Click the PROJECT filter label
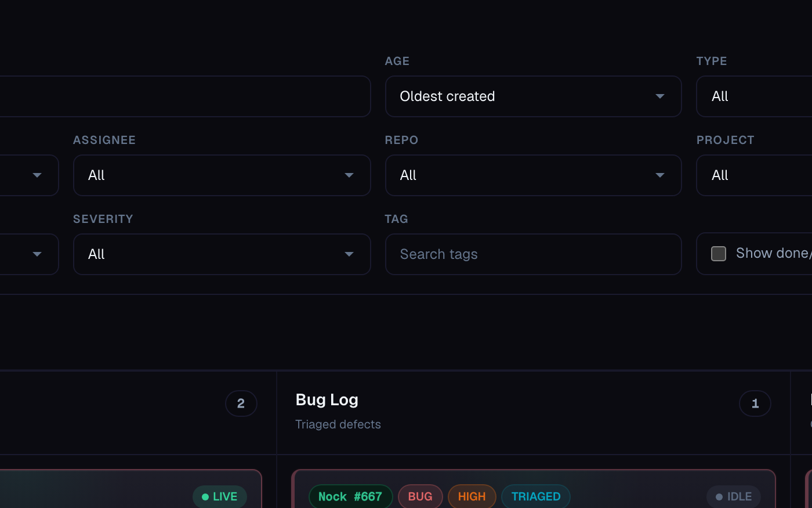This screenshot has height=508, width=812. [x=726, y=140]
